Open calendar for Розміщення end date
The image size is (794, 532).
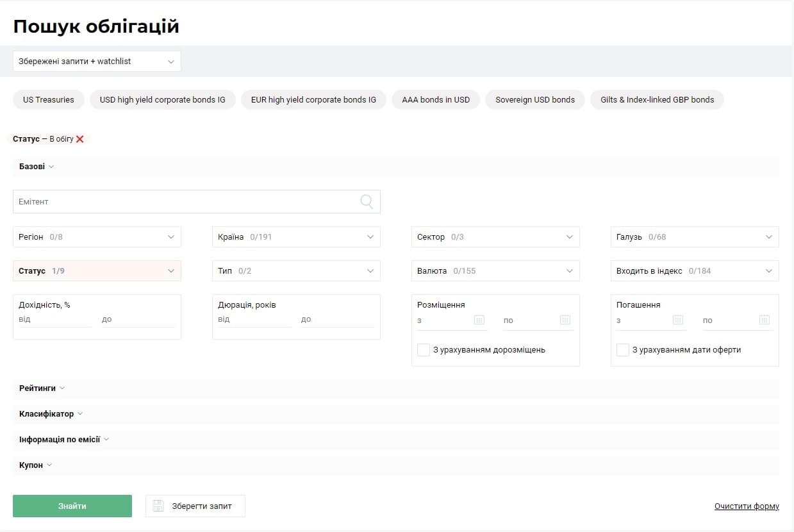tap(565, 320)
